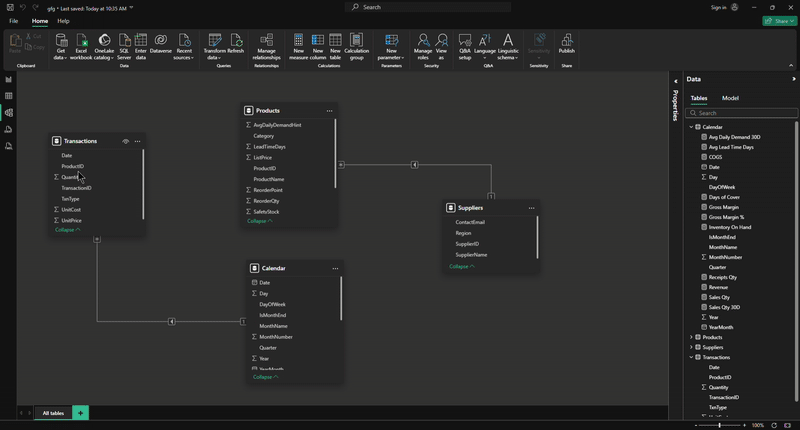Collapse Transactions in Data pane tree
This screenshot has width=800, height=430.
pos(691,357)
